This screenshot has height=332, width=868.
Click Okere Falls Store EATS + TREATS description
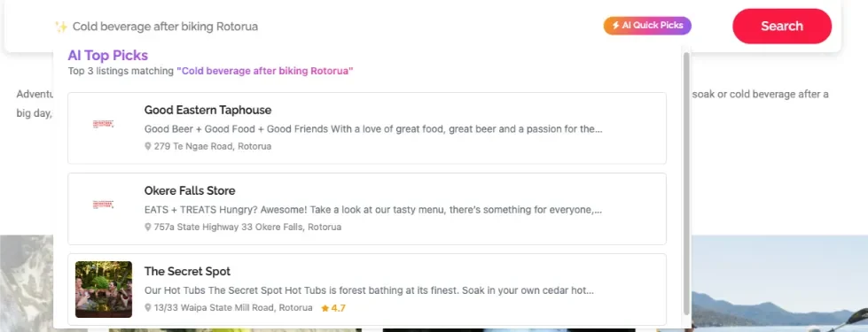tap(373, 210)
